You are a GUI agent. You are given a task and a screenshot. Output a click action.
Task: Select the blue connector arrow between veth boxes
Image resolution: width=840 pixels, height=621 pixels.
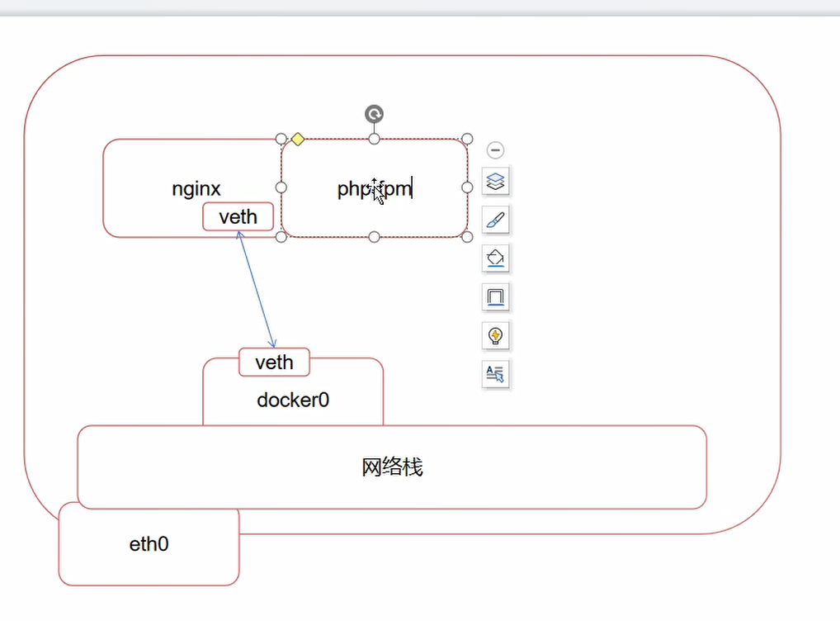pyautogui.click(x=256, y=289)
